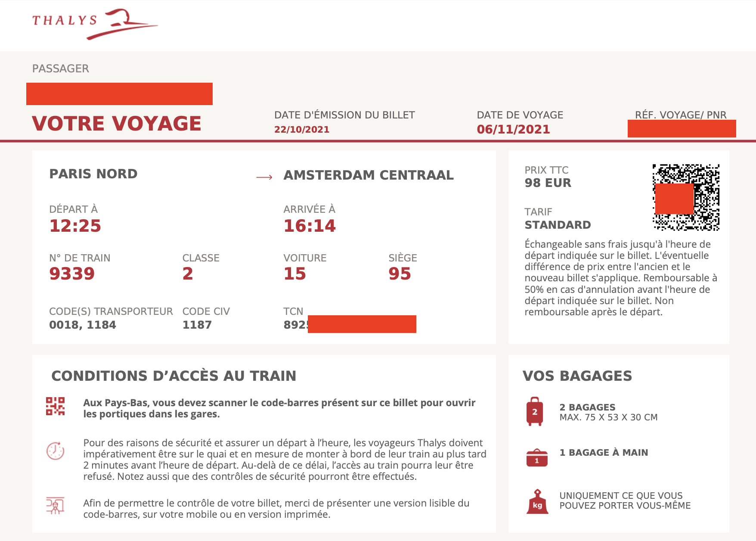Click the 98 EUR price
The height and width of the screenshot is (541, 756).
548,183
